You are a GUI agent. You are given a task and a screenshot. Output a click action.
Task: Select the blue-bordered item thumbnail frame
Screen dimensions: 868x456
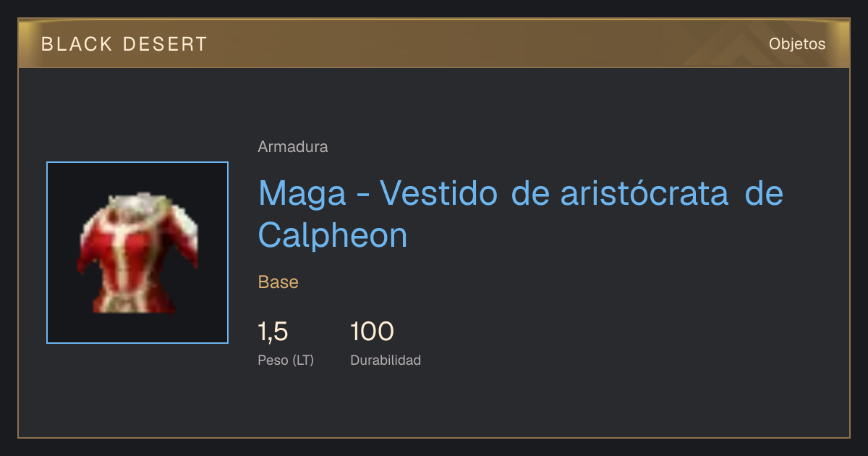click(x=137, y=253)
